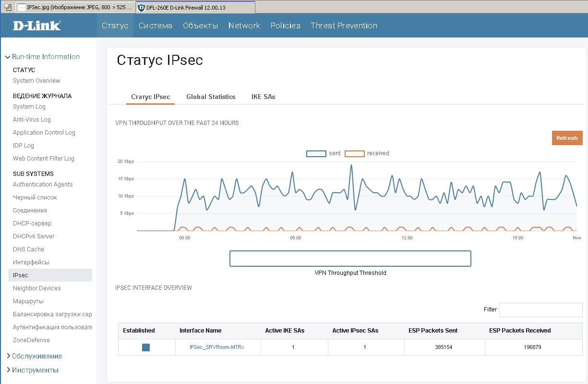Viewport: 588px width, 384px height.
Task: Click the blue Established status square
Action: coord(146,347)
